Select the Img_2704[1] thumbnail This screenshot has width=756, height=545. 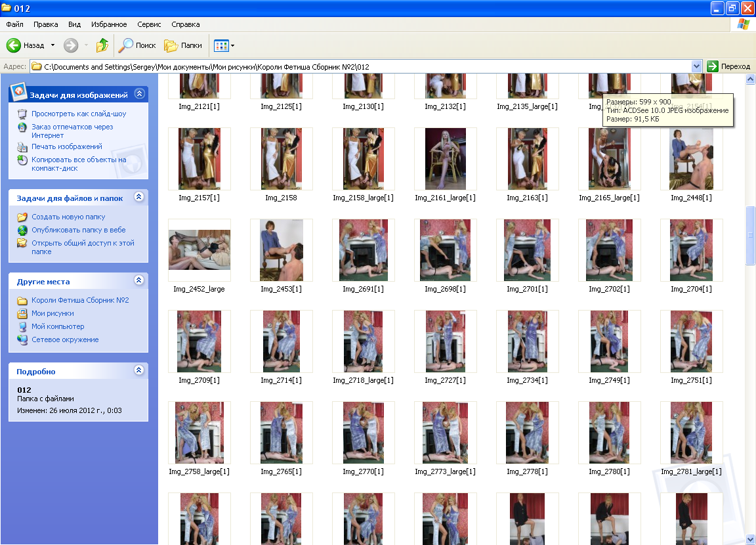tap(691, 250)
